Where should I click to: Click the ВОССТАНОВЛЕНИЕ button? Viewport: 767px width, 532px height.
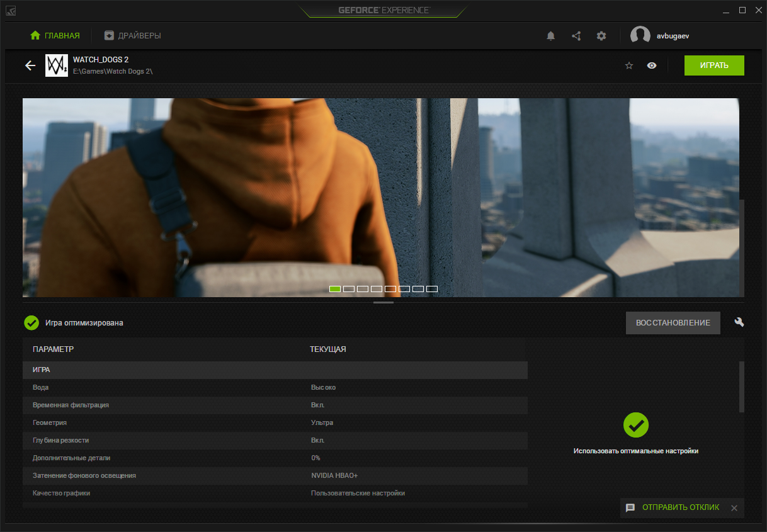point(673,322)
